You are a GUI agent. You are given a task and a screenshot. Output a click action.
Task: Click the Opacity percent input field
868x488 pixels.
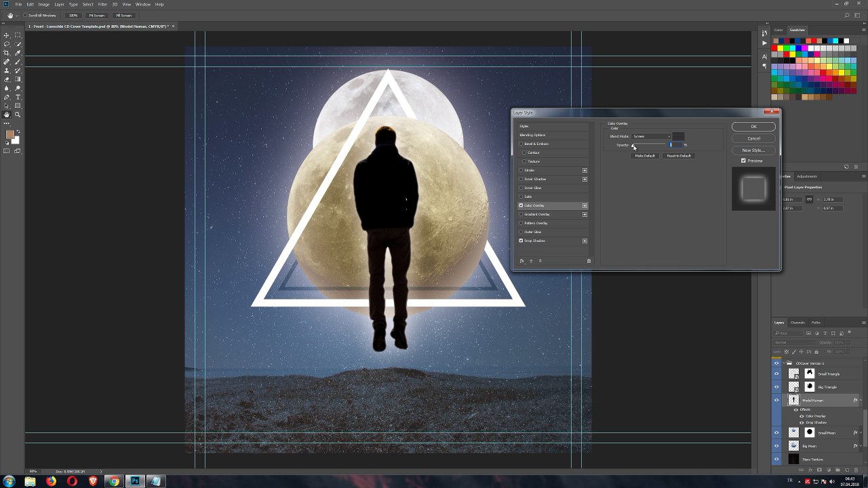coord(675,144)
